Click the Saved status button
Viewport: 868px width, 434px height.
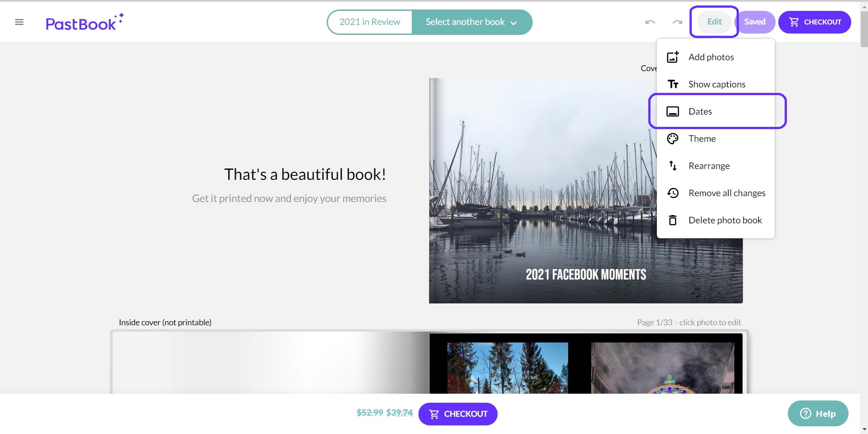pyautogui.click(x=755, y=22)
